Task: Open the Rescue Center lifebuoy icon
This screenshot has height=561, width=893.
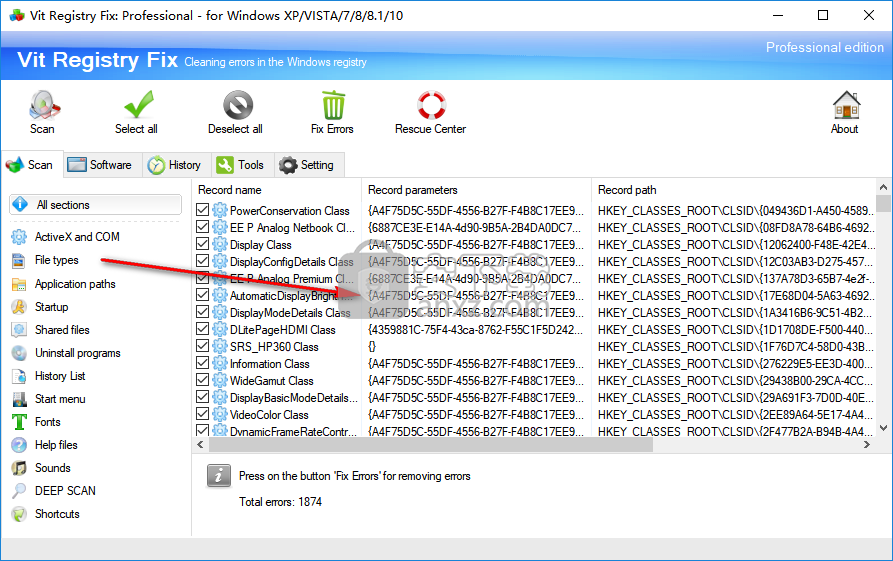Action: (431, 105)
